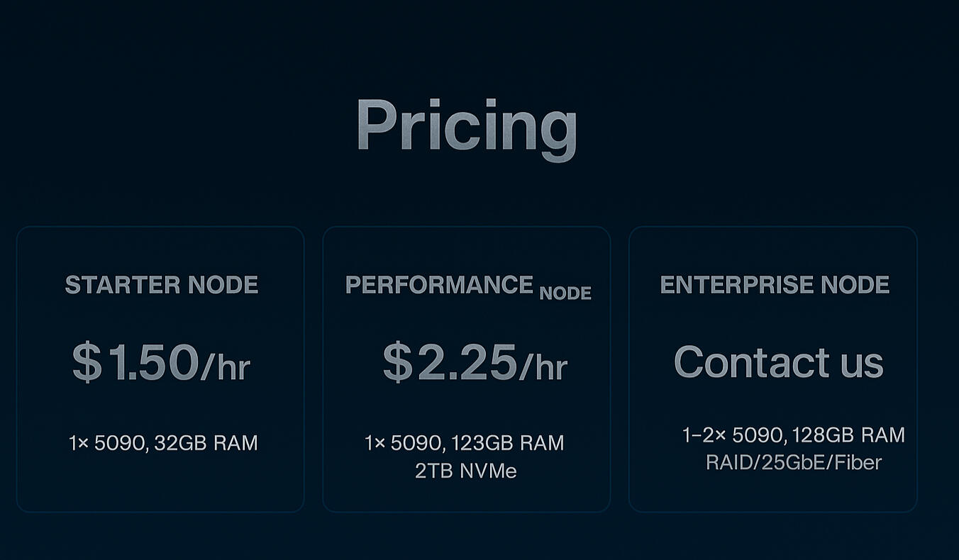Select the ENTERPRISE NODE plan title
Image resolution: width=959 pixels, height=560 pixels.
click(x=775, y=285)
